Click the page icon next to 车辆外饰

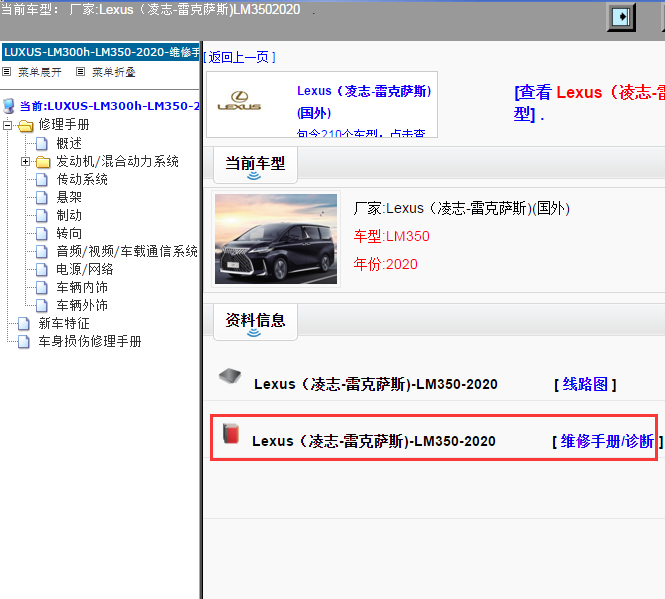coord(42,305)
